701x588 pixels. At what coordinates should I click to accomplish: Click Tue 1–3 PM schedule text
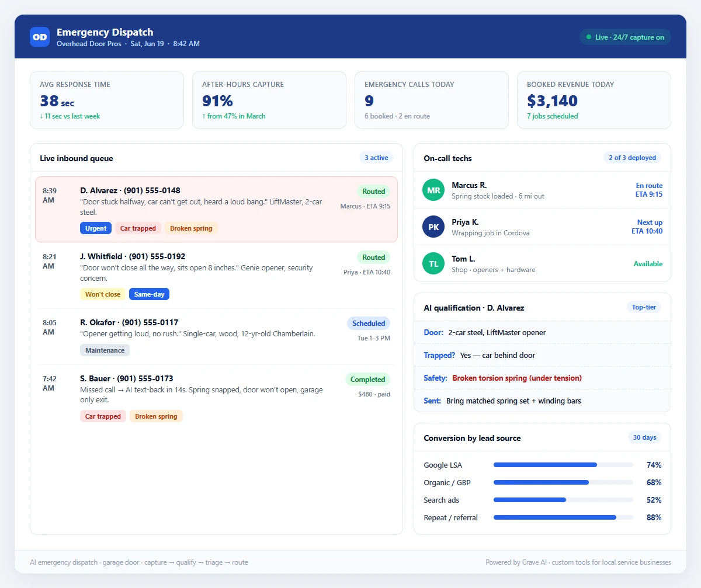point(374,338)
